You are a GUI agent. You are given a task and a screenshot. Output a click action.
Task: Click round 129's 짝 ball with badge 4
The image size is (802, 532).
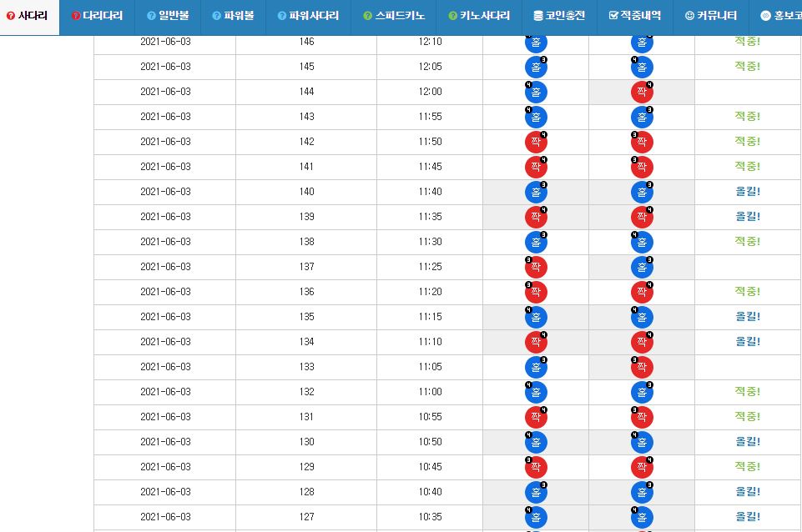(642, 468)
